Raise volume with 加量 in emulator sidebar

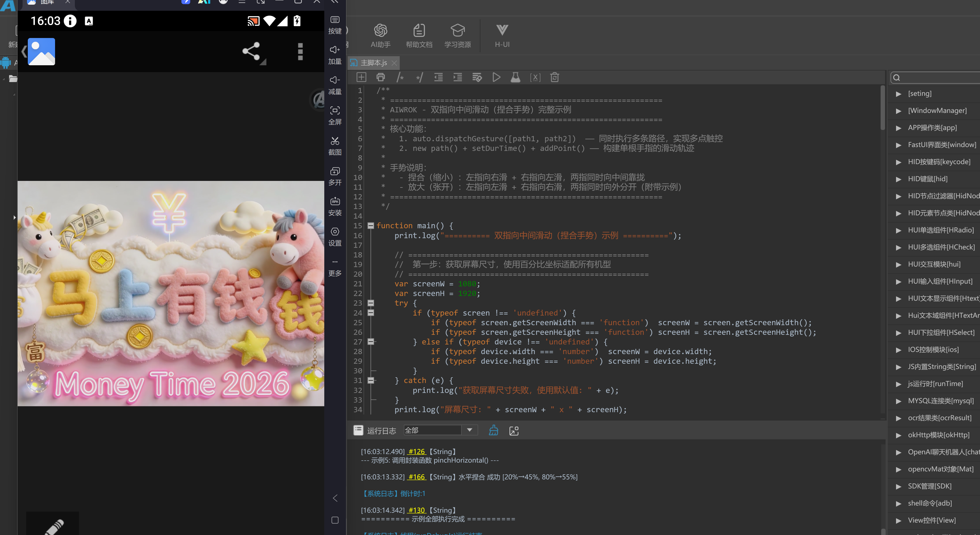[x=335, y=55]
